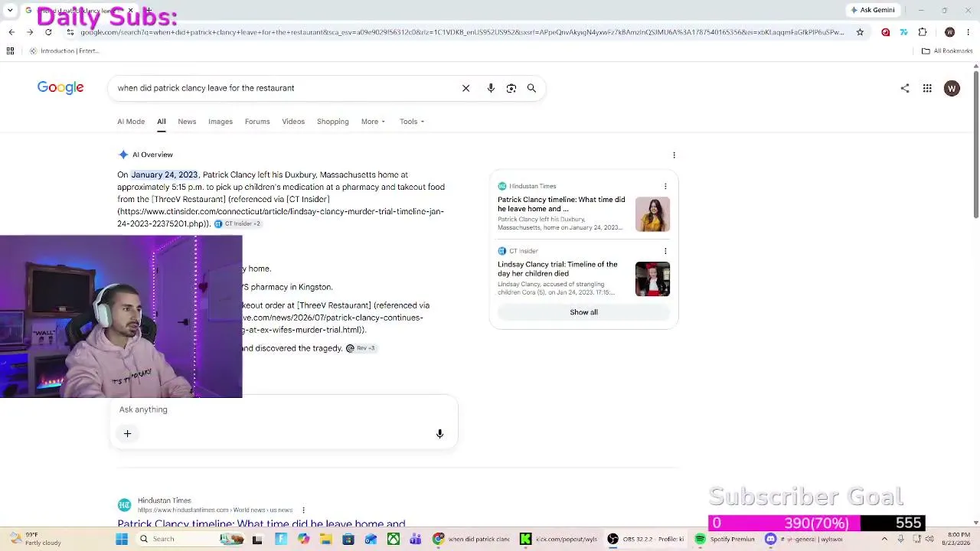The image size is (980, 551).
Task: Click the magnifying glass search button
Action: [x=531, y=88]
